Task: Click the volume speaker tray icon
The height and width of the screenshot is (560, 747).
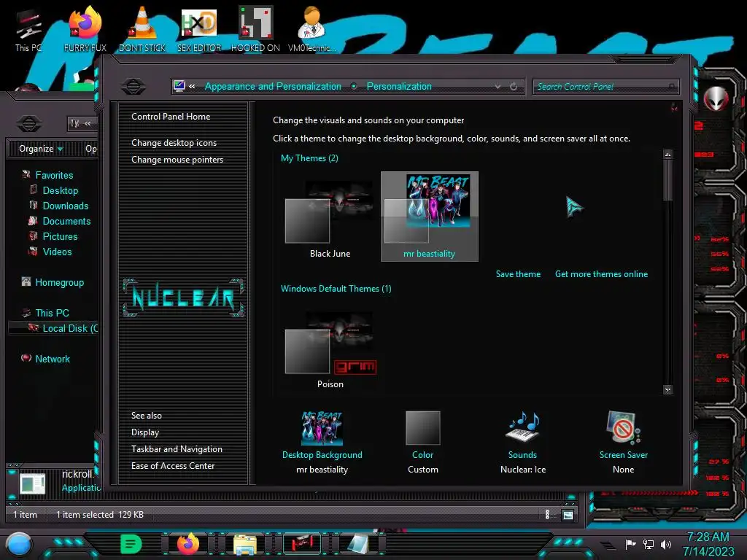Action: 666,544
